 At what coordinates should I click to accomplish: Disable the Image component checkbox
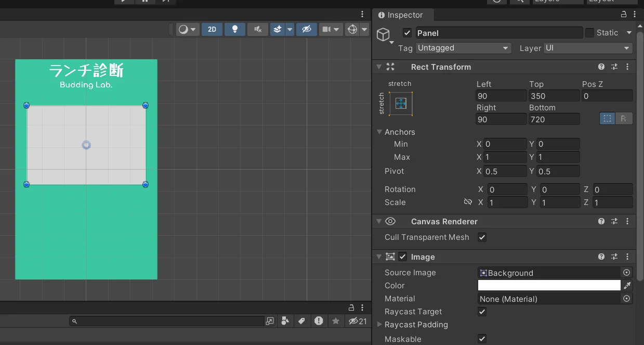point(403,257)
